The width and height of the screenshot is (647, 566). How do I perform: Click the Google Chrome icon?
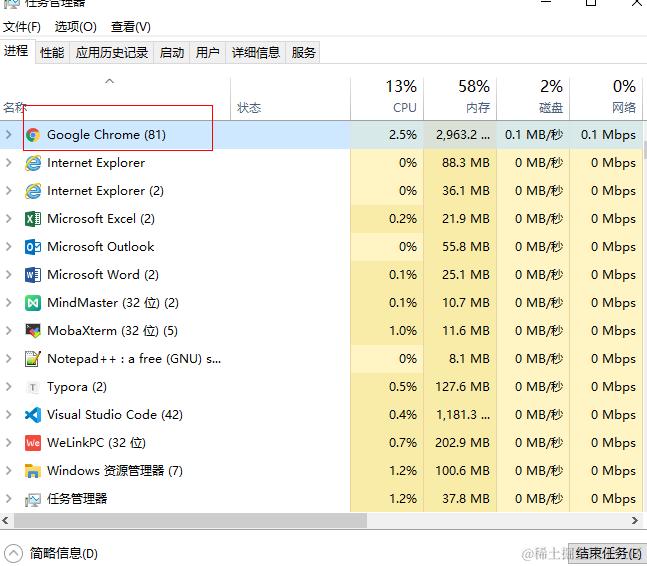point(33,135)
